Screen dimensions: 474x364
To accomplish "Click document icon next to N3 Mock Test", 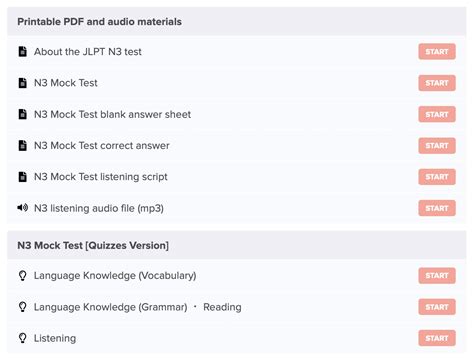I will pos(22,83).
